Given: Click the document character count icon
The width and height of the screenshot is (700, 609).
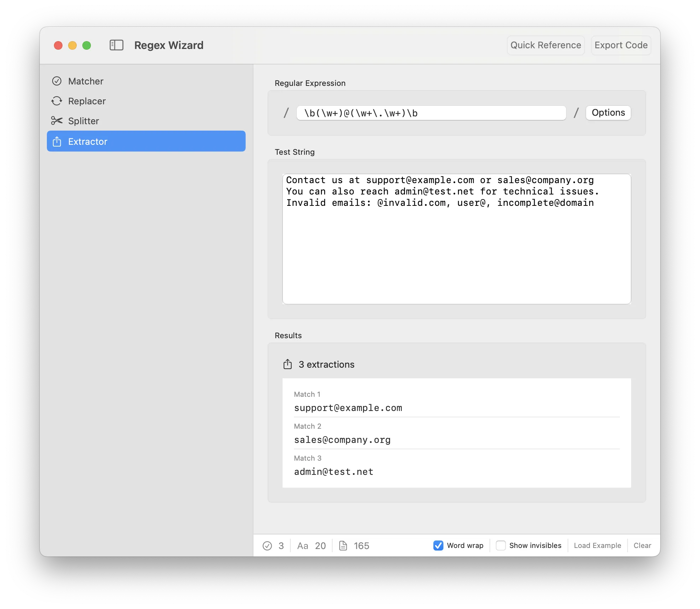Looking at the screenshot, I should point(343,546).
